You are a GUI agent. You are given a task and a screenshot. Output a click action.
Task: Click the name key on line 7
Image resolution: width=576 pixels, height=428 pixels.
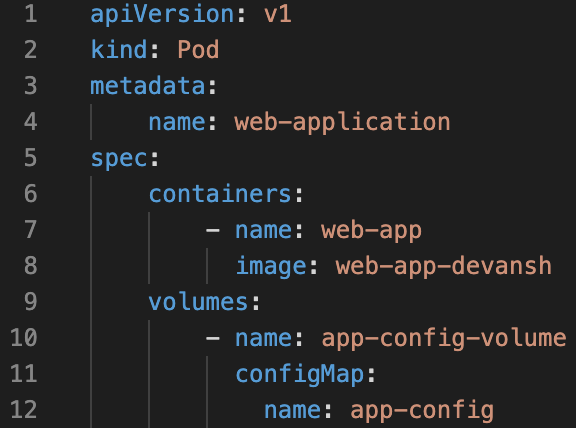point(263,230)
